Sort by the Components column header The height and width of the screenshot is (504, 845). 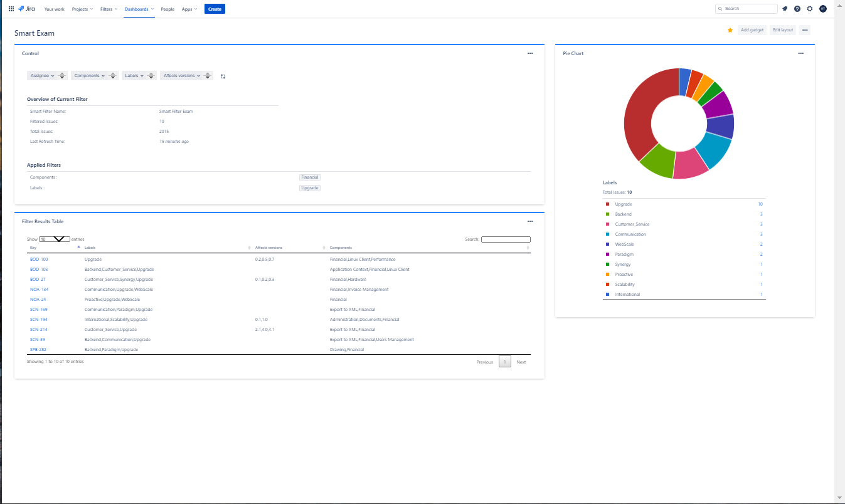tap(341, 248)
